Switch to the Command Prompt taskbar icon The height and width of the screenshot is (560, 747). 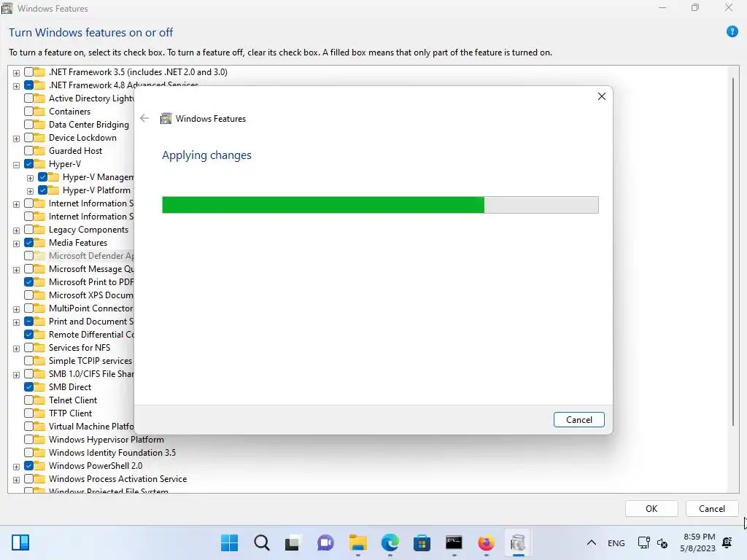[454, 542]
